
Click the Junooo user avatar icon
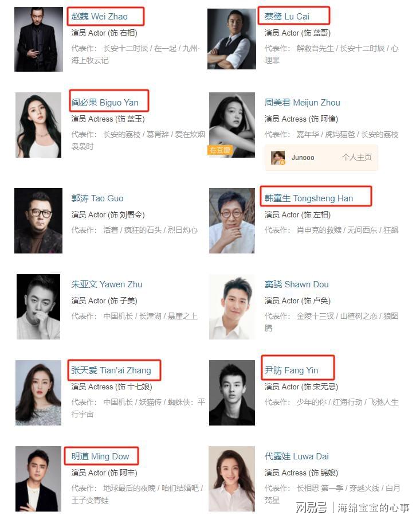278,158
